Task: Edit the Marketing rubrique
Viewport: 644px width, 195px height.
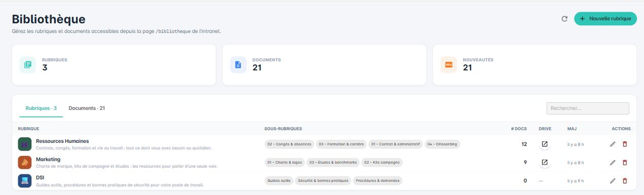Action: tap(612, 162)
